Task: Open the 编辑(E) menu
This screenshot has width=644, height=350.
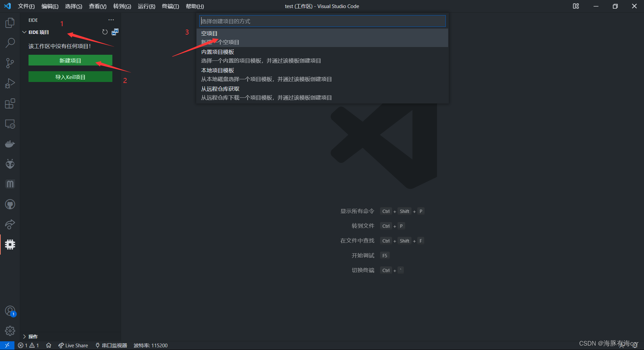Action: [x=50, y=6]
